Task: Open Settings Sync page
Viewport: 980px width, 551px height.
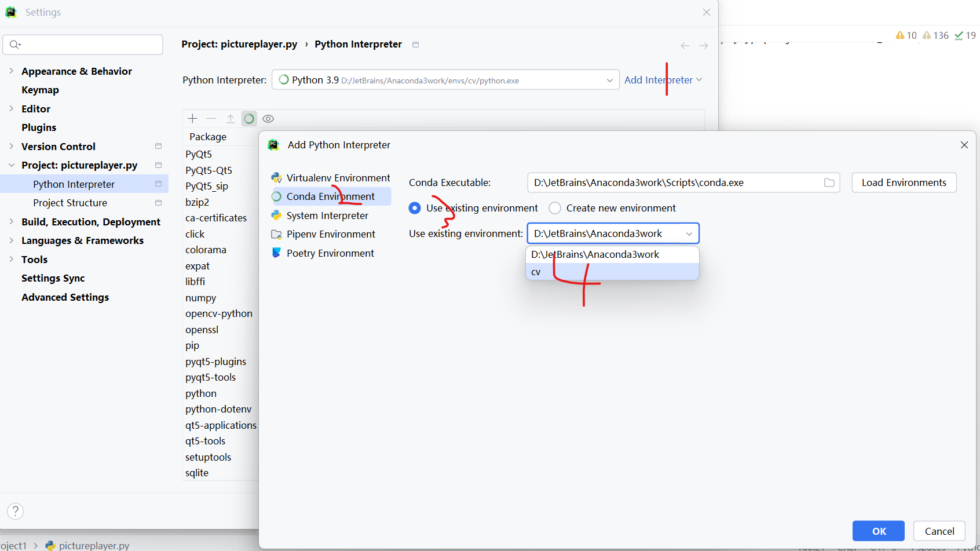Action: pos(53,278)
